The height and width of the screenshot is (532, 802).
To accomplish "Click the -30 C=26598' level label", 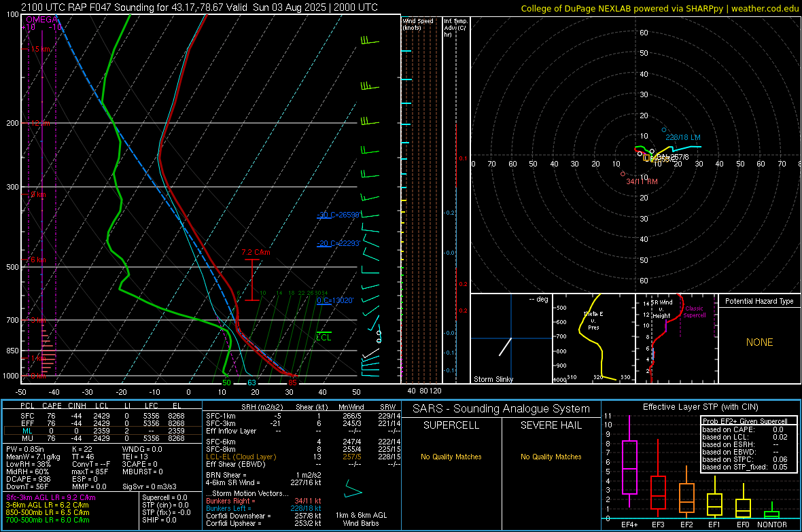I will pos(338,215).
